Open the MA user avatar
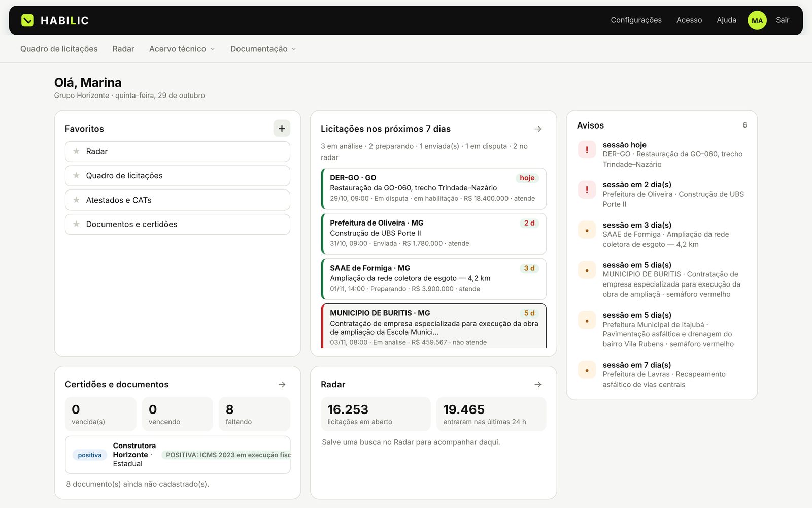This screenshot has height=508, width=812. [757, 20]
